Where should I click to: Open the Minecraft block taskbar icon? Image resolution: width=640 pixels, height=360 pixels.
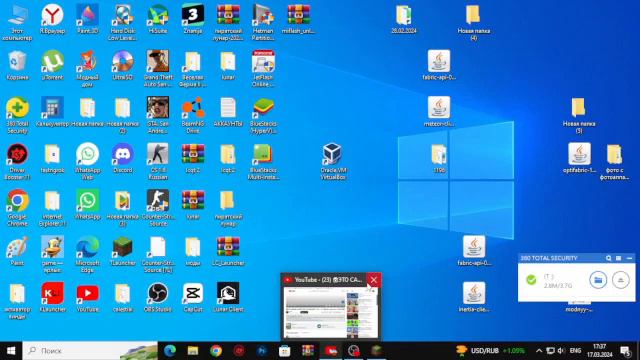376,351
